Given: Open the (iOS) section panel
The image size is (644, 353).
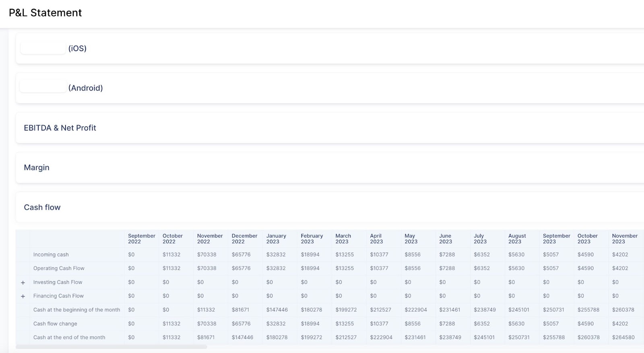Looking at the screenshot, I should click(77, 48).
